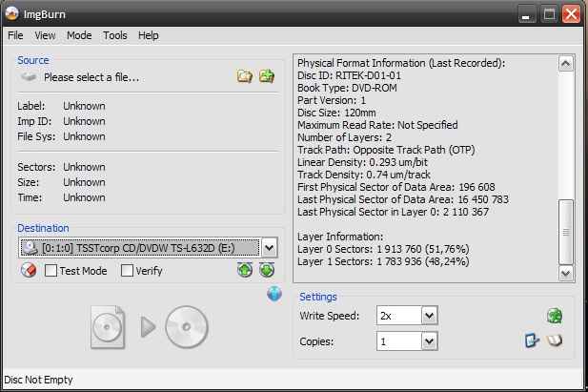
Task: Click the Please select a file text
Action: click(x=91, y=77)
